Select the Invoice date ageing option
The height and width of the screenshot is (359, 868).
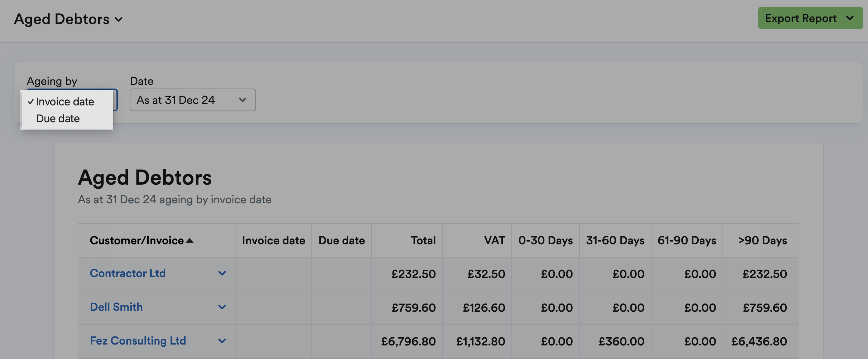pyautogui.click(x=65, y=101)
